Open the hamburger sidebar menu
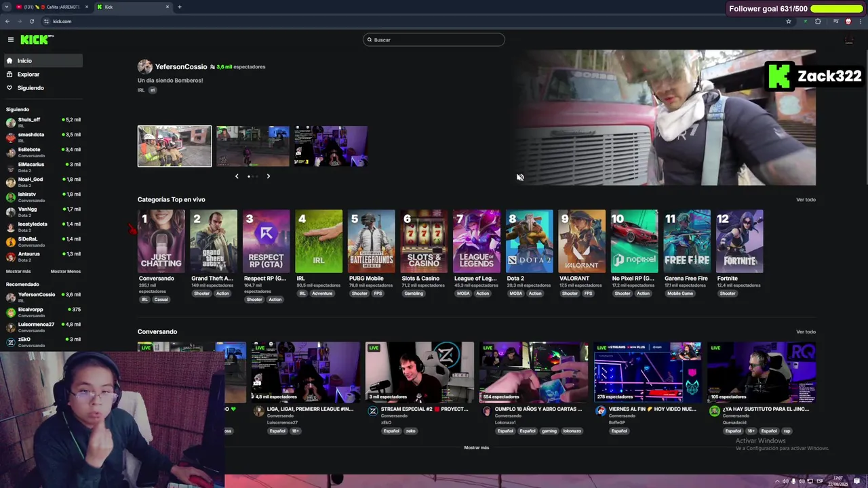 click(10, 40)
